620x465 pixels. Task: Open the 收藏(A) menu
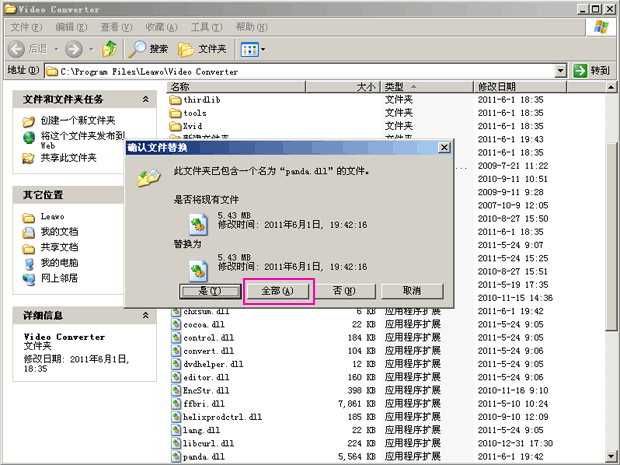click(x=161, y=27)
